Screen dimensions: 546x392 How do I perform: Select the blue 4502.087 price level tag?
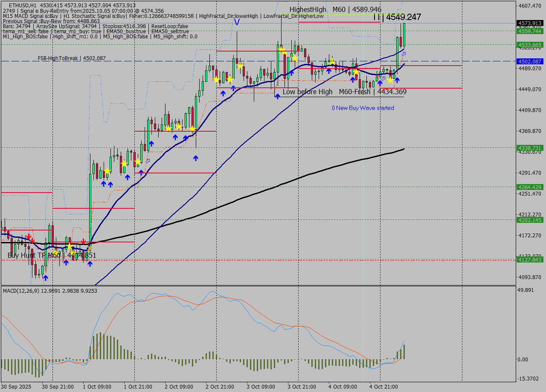click(530, 61)
